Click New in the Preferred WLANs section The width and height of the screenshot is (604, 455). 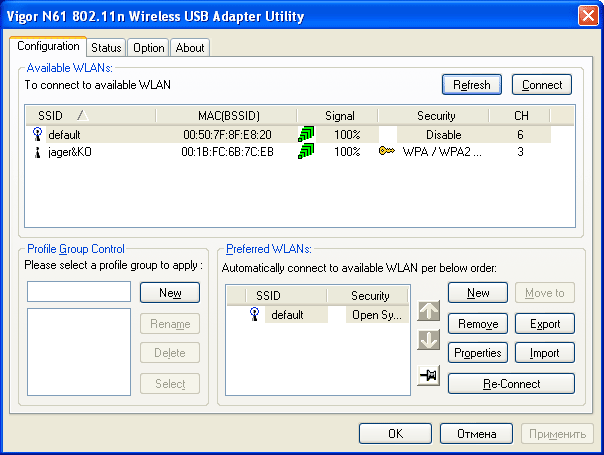[478, 293]
